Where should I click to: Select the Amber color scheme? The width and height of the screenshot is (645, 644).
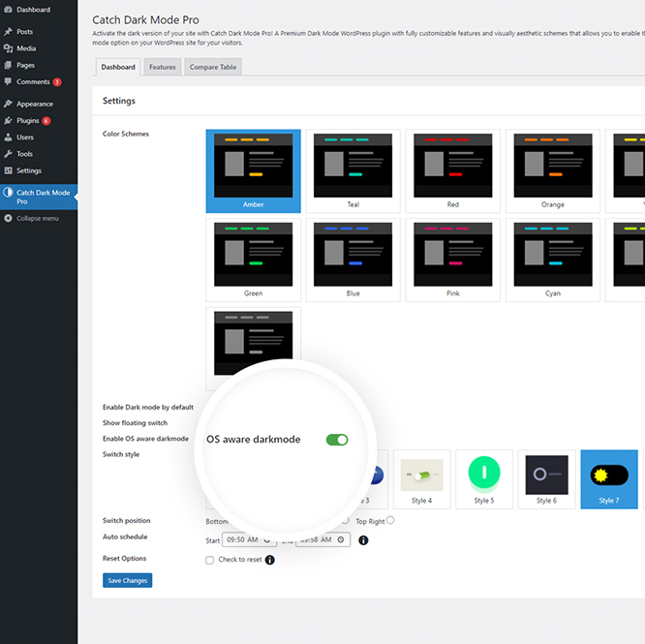click(x=254, y=171)
